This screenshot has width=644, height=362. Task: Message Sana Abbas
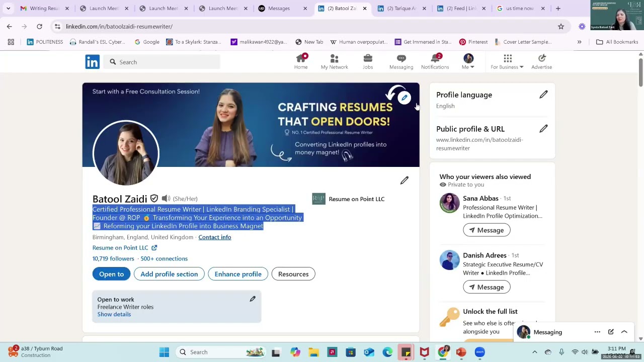(487, 230)
